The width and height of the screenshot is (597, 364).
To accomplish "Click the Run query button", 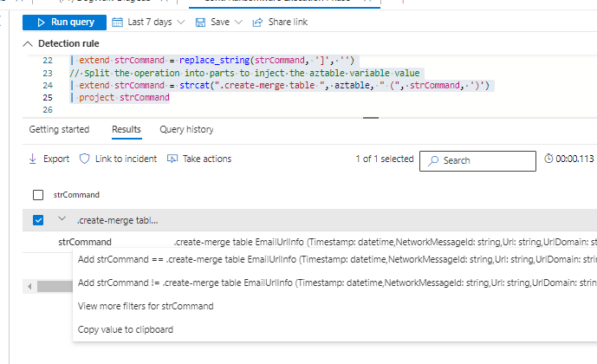I will [64, 23].
